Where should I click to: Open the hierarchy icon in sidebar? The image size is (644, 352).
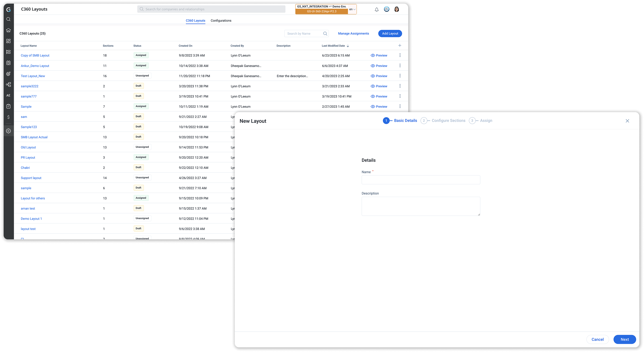[x=8, y=85]
